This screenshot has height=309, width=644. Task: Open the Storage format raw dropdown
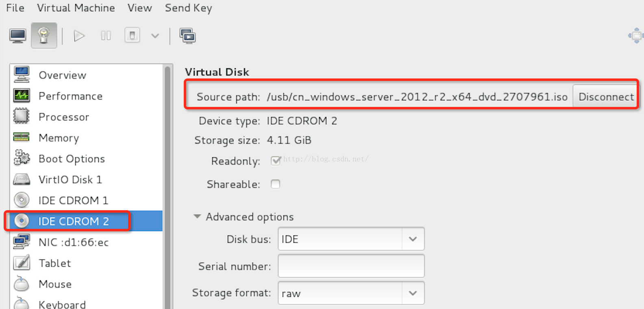pos(351,293)
